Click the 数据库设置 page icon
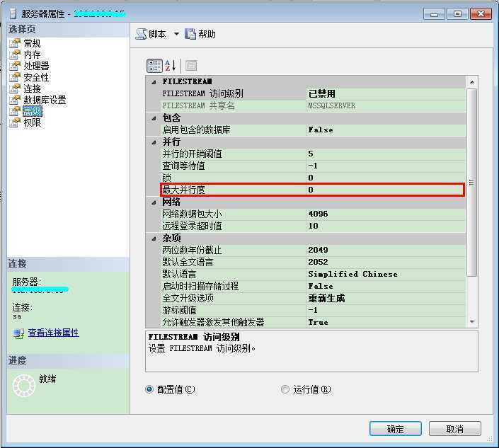This screenshot has height=448, width=499. [x=15, y=100]
